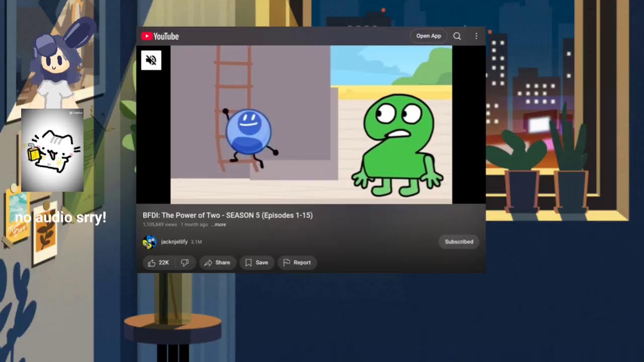Image resolution: width=644 pixels, height=362 pixels.
Task: Click the 1,105,849 views count
Action: (x=160, y=225)
